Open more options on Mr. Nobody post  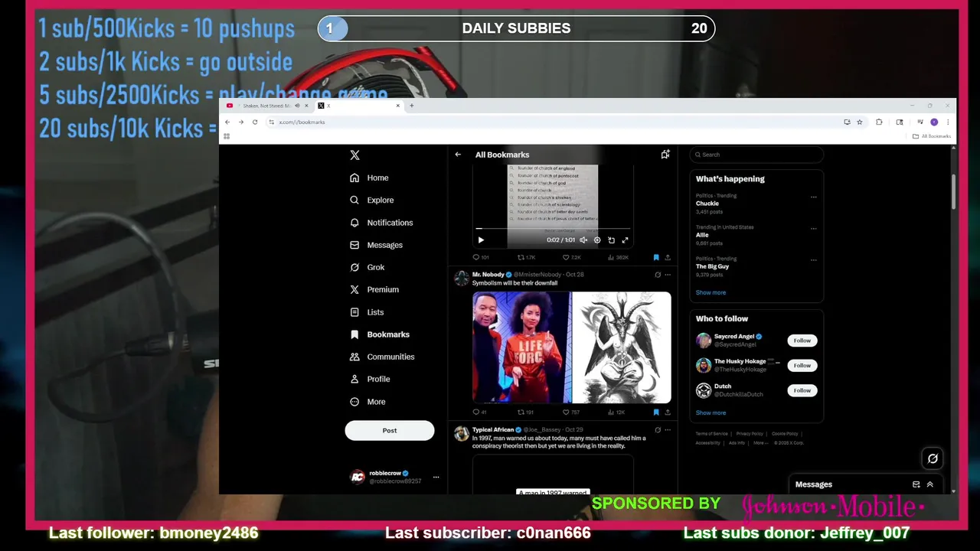(x=668, y=275)
